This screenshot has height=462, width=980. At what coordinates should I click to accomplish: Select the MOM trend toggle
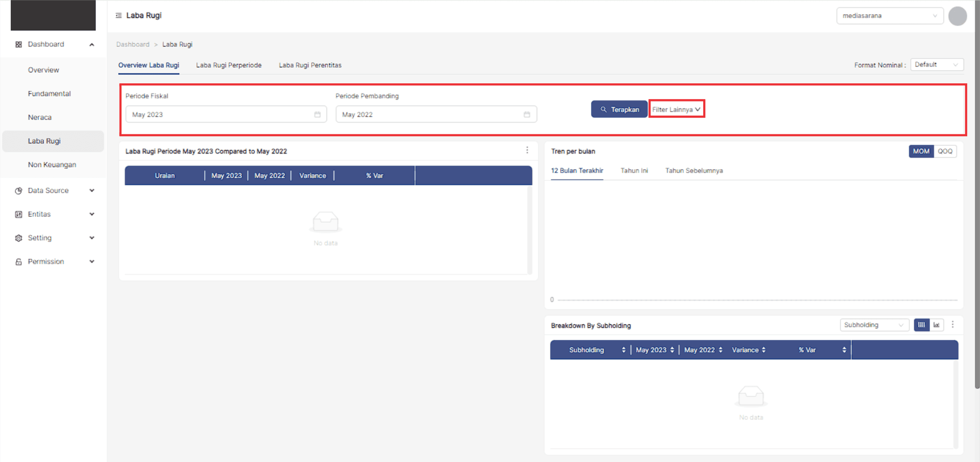pos(921,152)
